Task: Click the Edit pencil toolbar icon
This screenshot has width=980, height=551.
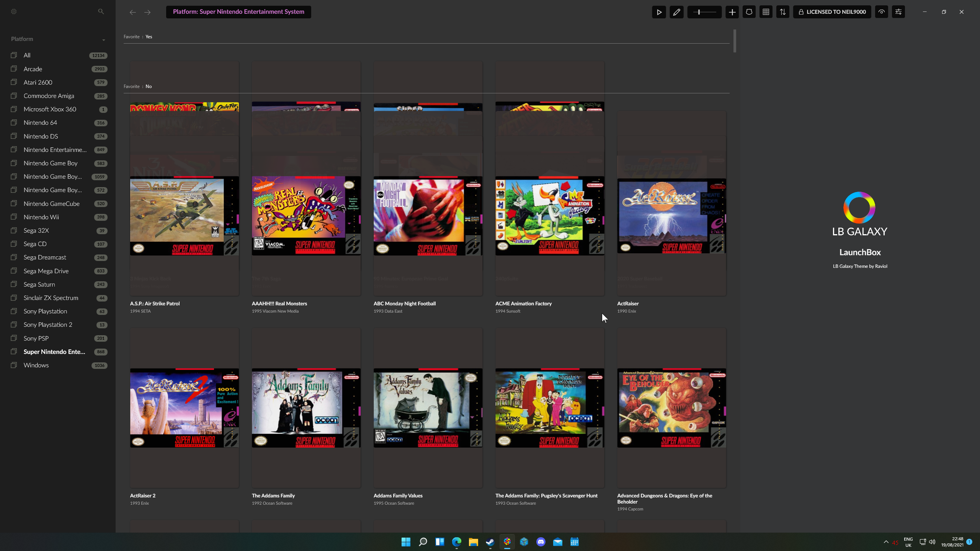Action: coord(676,12)
